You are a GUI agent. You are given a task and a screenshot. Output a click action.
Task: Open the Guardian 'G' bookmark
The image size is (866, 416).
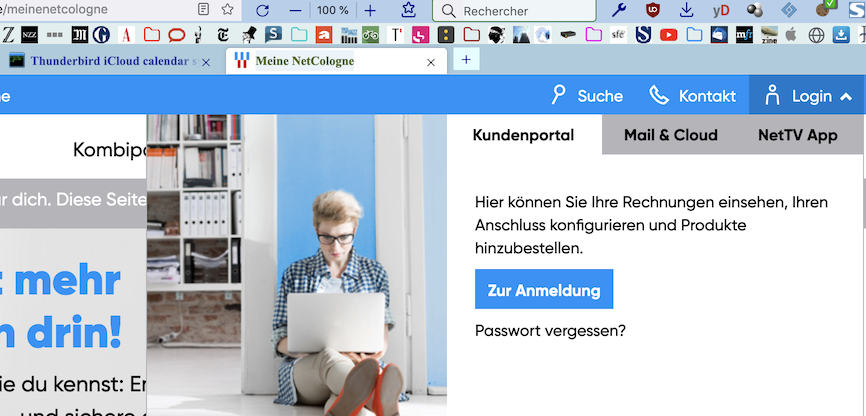click(101, 35)
